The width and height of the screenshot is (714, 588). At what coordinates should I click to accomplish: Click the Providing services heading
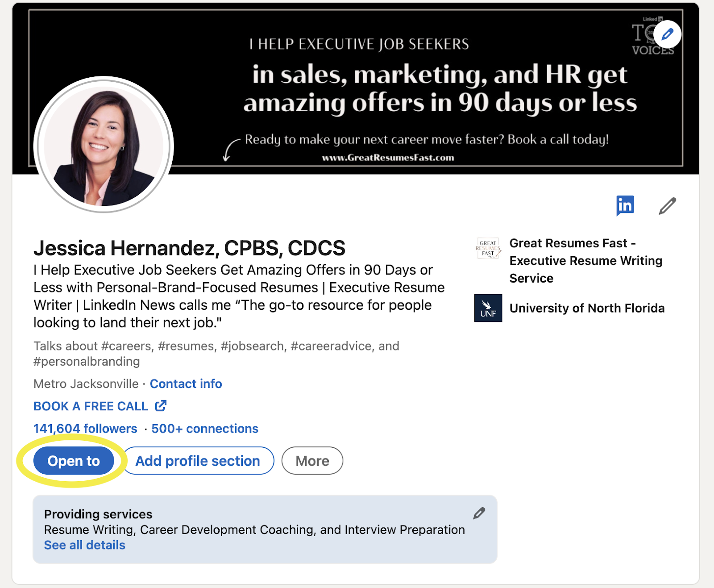point(98,514)
